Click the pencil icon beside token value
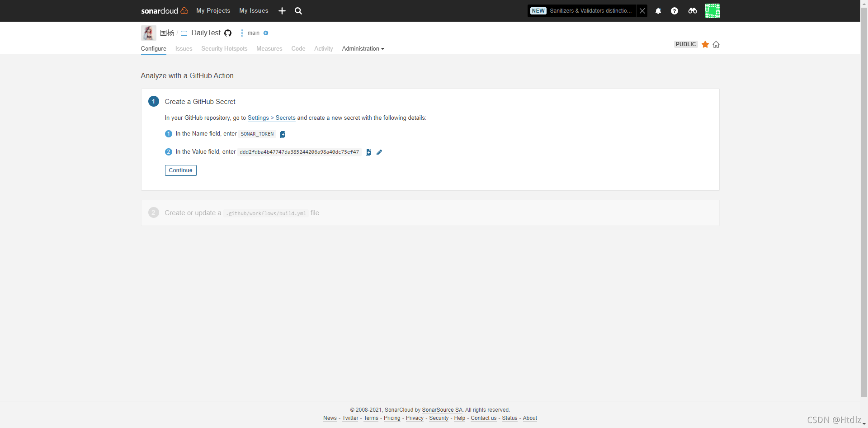The height and width of the screenshot is (428, 868). 379,152
